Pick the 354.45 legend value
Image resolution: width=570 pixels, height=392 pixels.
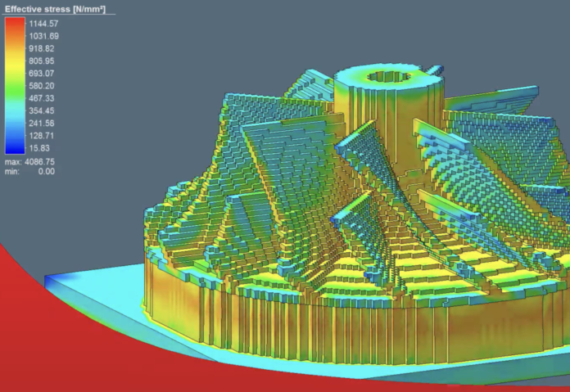click(43, 110)
